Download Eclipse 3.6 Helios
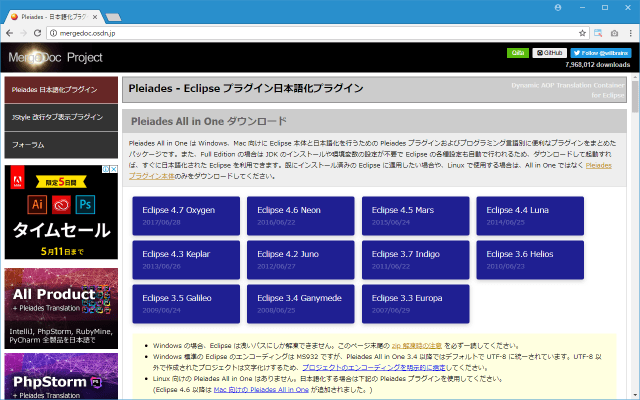Viewport: 640px width, 400px height. [x=530, y=260]
